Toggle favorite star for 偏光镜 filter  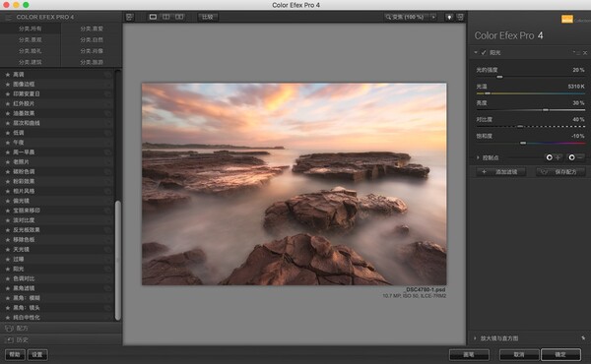(x=8, y=201)
